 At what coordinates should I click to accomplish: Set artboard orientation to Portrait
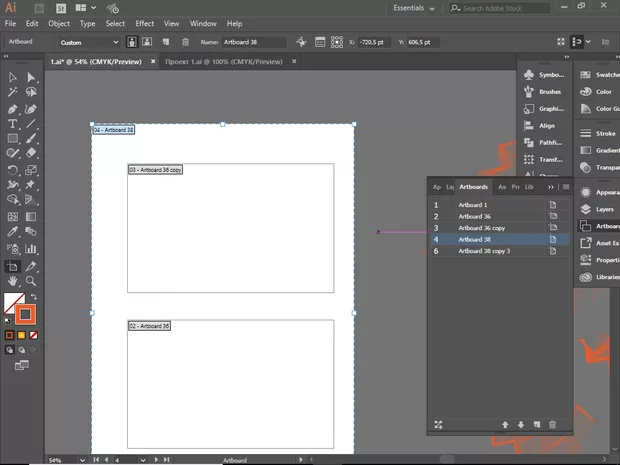click(133, 42)
